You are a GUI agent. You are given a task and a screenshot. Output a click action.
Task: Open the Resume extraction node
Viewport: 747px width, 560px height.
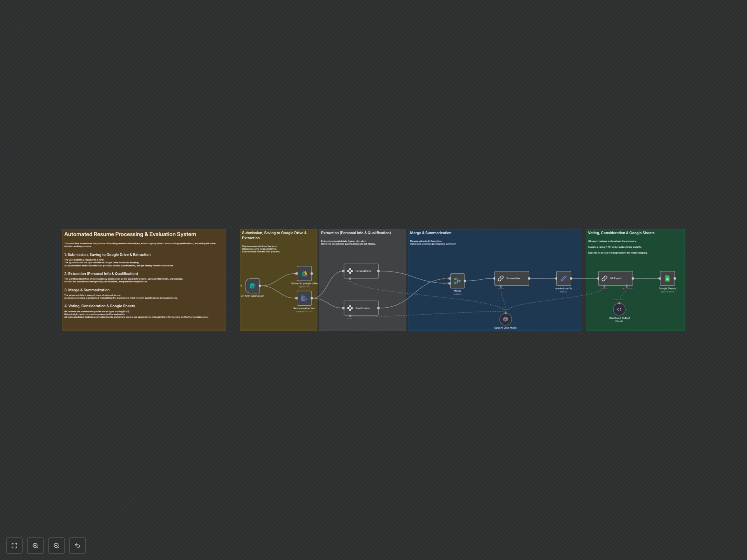tap(304, 298)
